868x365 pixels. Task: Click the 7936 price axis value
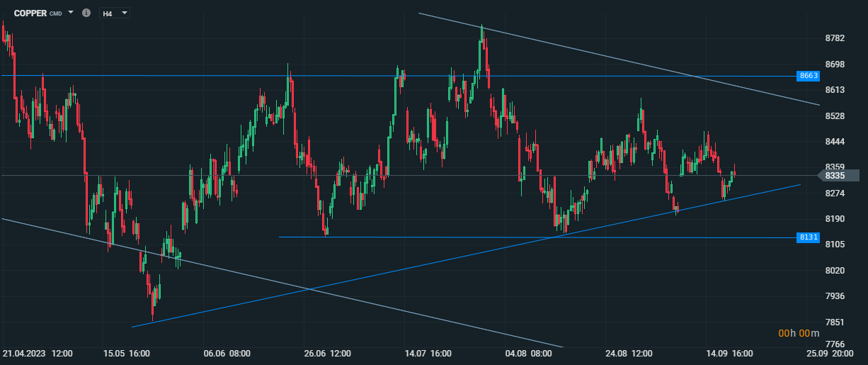point(835,296)
